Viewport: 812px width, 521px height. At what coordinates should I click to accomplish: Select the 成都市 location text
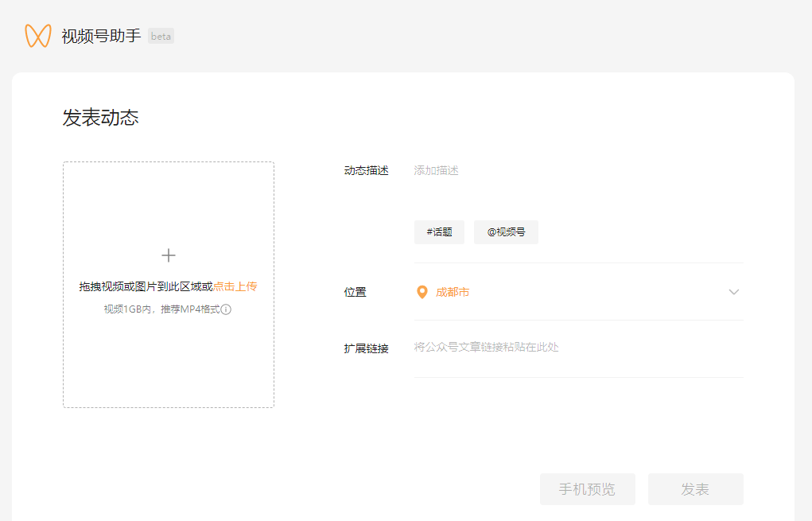[452, 292]
